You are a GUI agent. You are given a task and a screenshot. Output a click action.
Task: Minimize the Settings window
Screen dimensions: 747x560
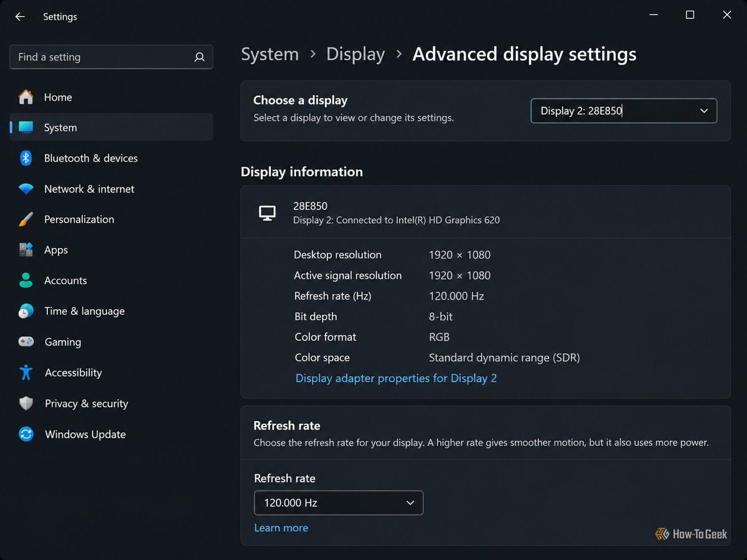(653, 15)
